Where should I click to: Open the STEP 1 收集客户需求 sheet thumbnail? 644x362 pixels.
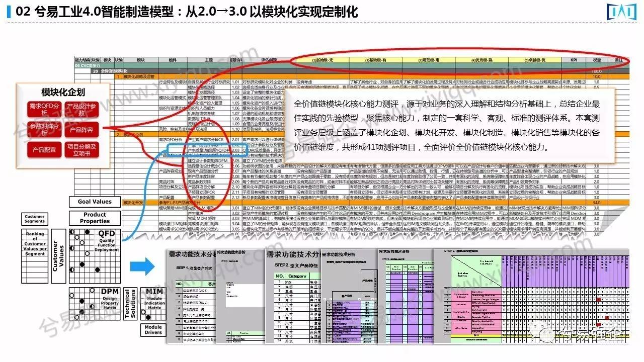click(x=190, y=297)
